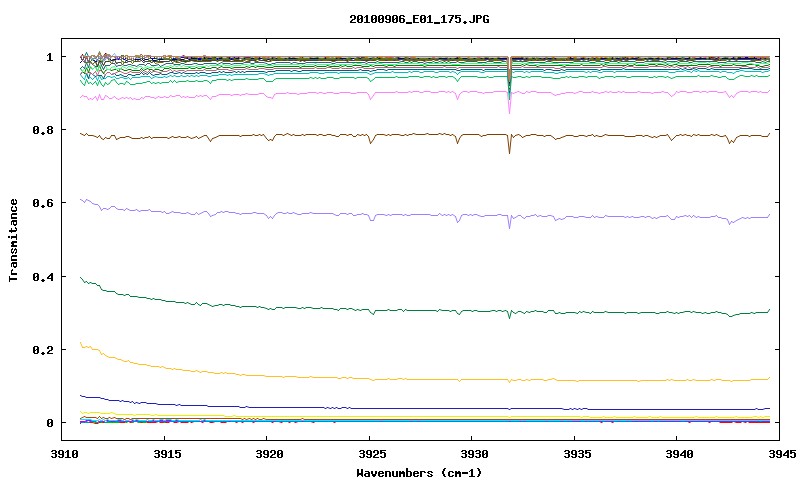
Task: Click the x-axis tick label 3910
Action: point(64,454)
